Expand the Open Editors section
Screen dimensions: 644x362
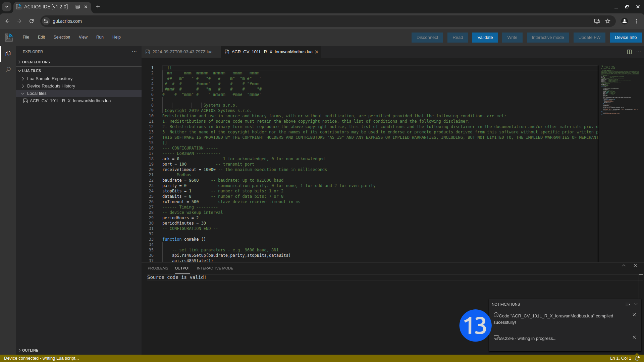click(36, 62)
